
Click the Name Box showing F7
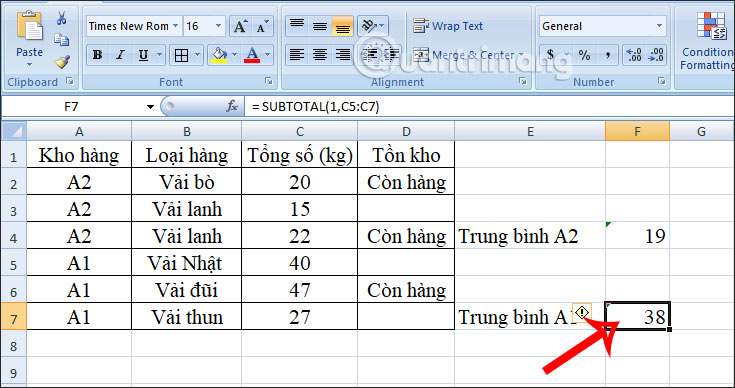tap(72, 107)
